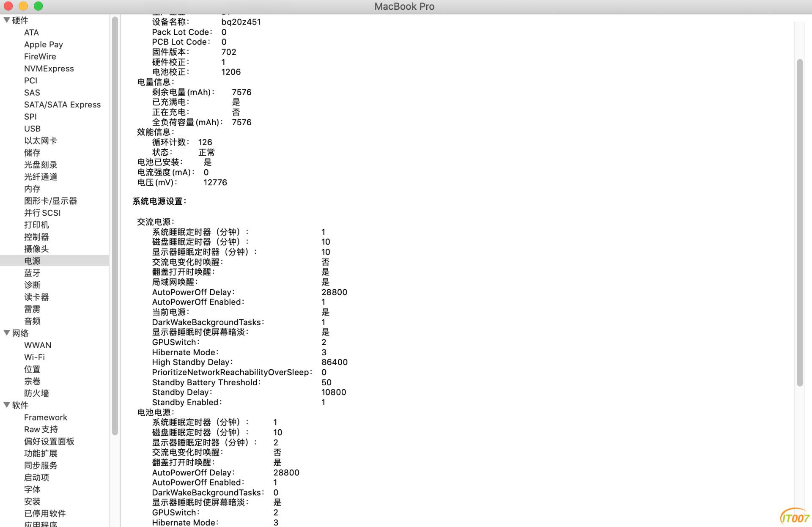Open the FireWire hardware entry

40,57
